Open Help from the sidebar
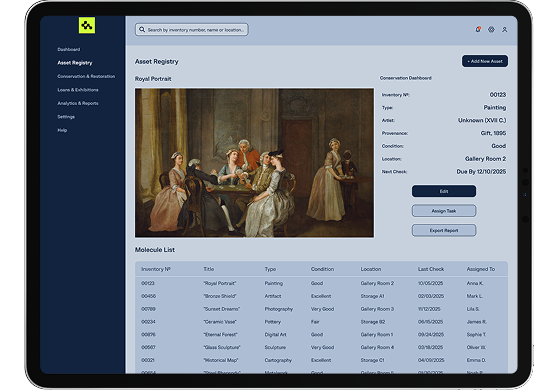Screen dimensions: 560x391 (x=62, y=130)
